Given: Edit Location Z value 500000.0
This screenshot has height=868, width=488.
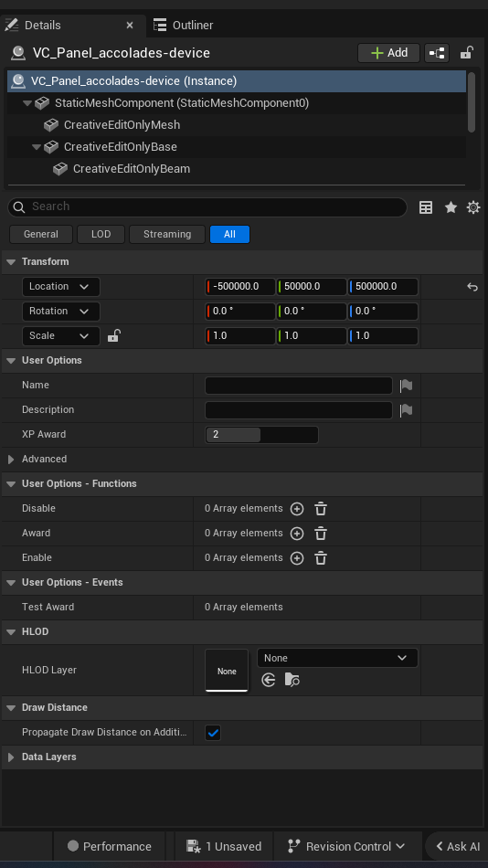Looking at the screenshot, I should [383, 286].
